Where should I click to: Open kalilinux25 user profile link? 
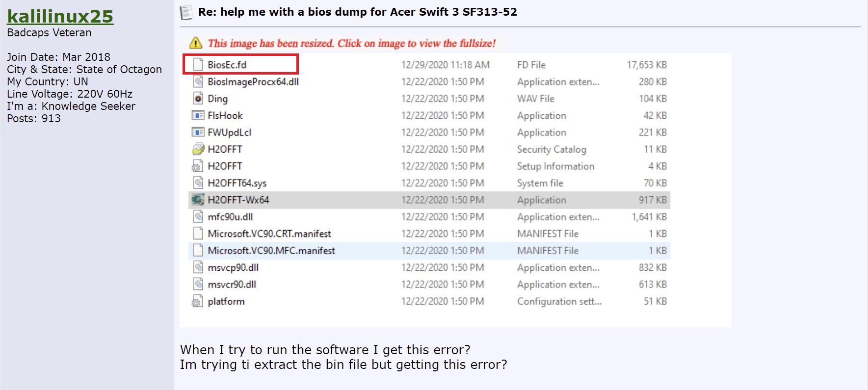click(x=60, y=17)
